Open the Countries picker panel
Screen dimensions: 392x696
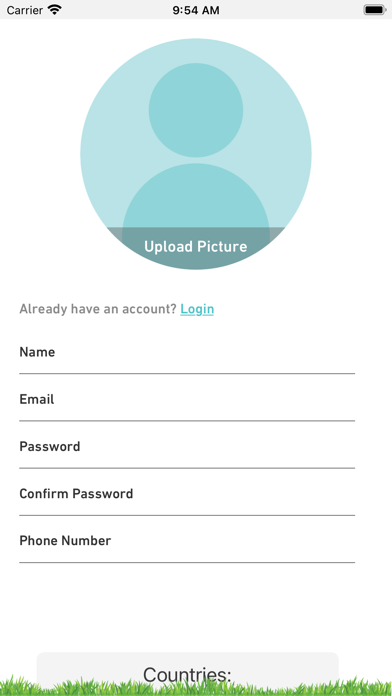tap(187, 672)
